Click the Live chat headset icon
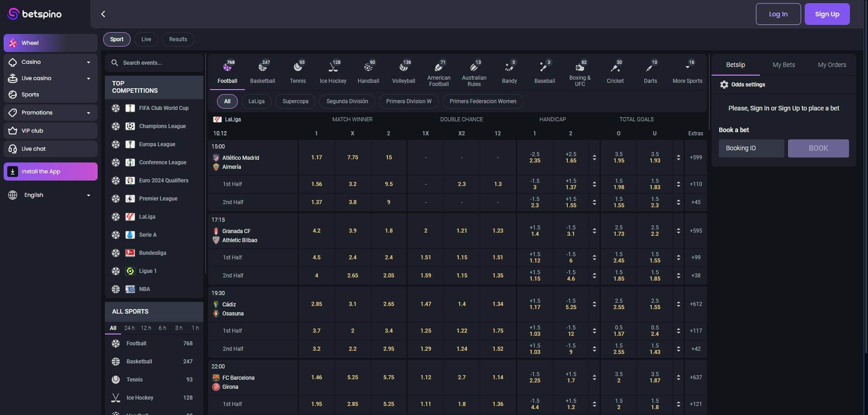The image size is (868, 415). point(13,149)
